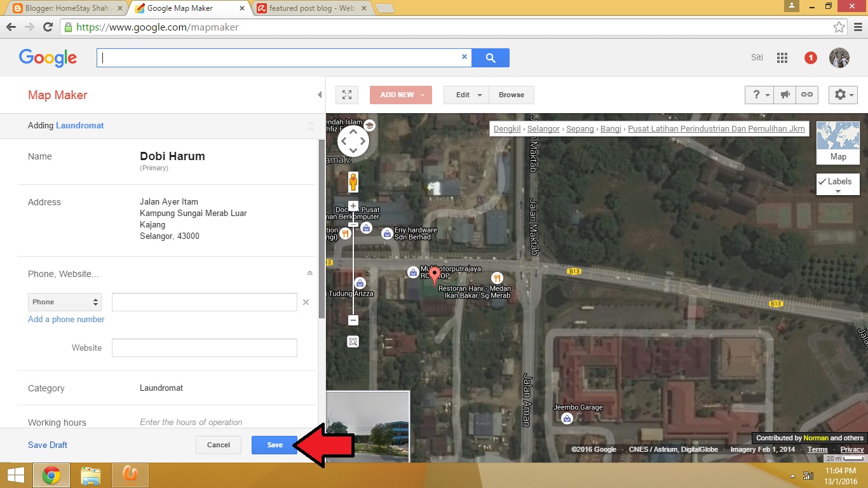Click the Street View camera icon below the zoom slider
Image resolution: width=868 pixels, height=488 pixels.
tap(353, 341)
